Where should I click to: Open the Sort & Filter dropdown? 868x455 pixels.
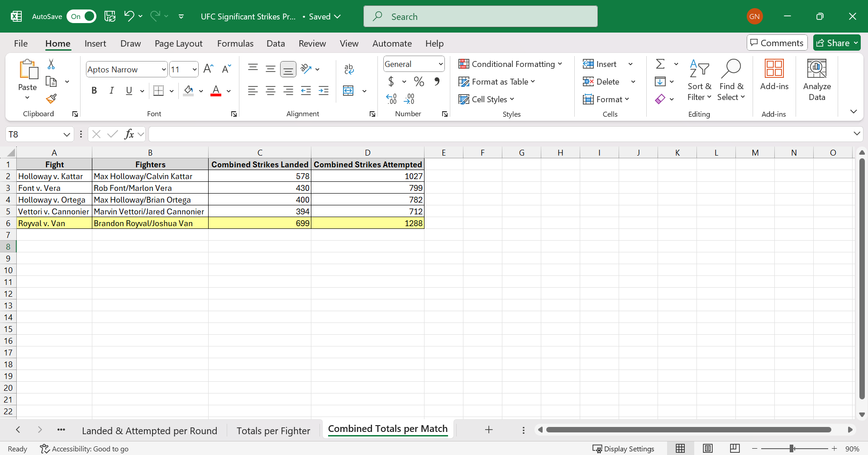pos(699,80)
